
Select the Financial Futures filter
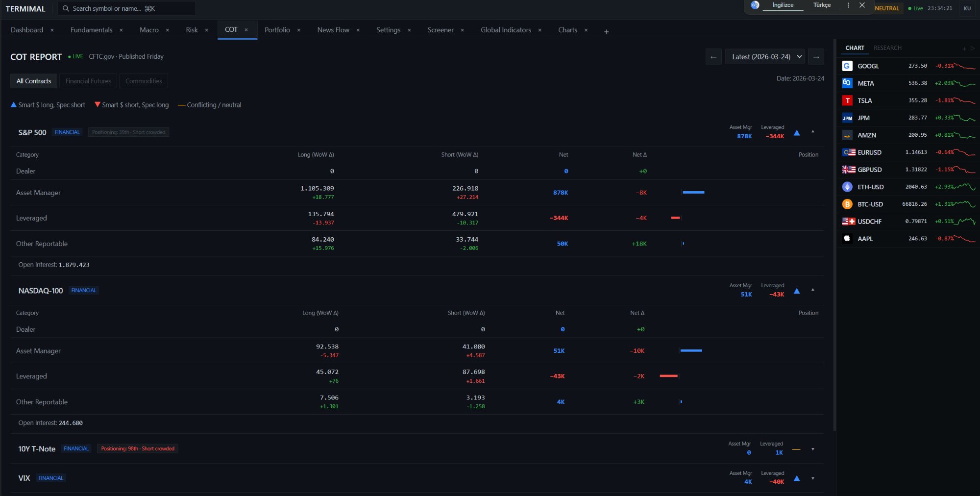click(88, 81)
